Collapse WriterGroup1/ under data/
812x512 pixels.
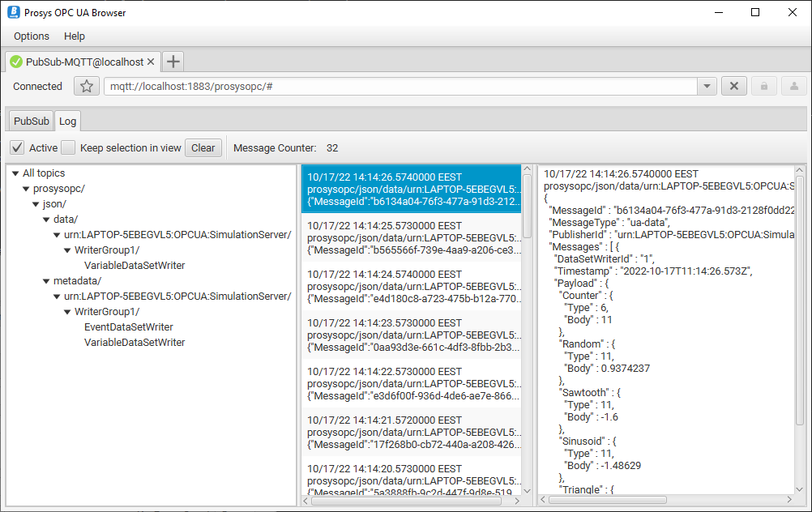pos(67,250)
